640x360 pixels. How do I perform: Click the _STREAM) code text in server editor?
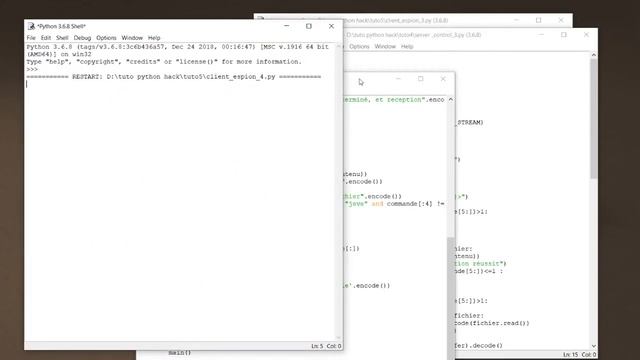tap(470, 122)
